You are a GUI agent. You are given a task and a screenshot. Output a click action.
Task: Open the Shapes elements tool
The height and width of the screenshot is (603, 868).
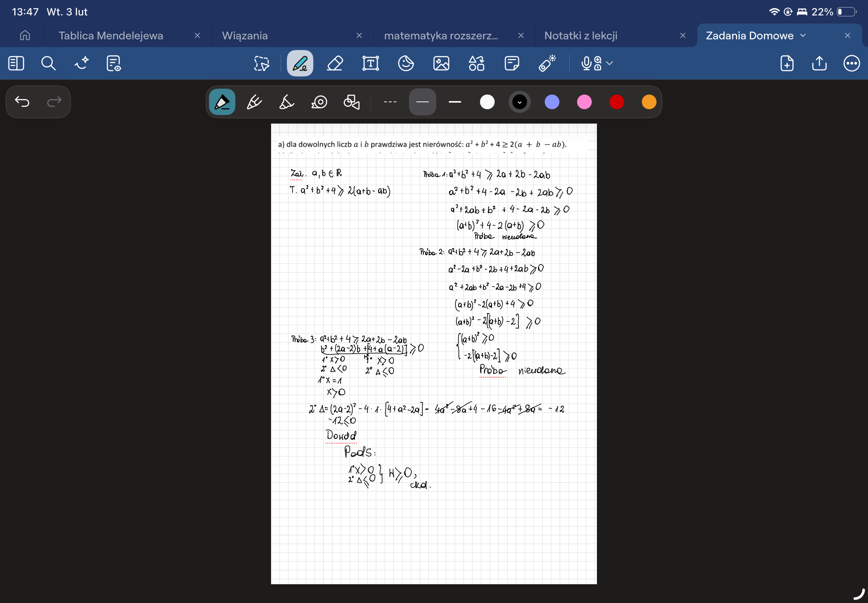pos(476,64)
